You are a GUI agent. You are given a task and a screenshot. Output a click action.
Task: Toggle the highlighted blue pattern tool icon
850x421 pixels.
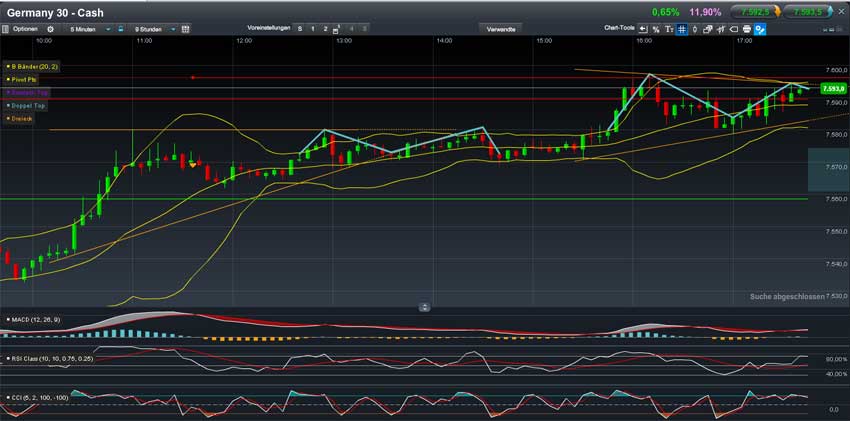click(760, 29)
